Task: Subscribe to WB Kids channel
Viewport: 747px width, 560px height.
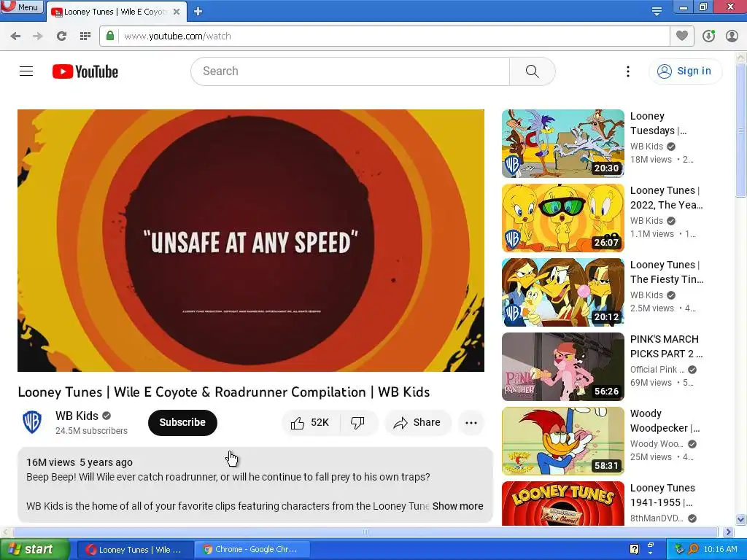Action: 182,422
